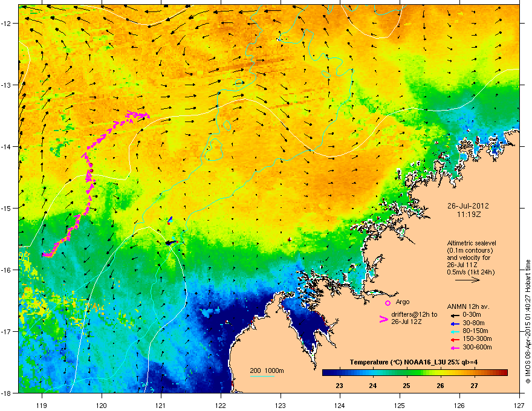Click the 'Altimetric sealevel' legend text

(472, 243)
